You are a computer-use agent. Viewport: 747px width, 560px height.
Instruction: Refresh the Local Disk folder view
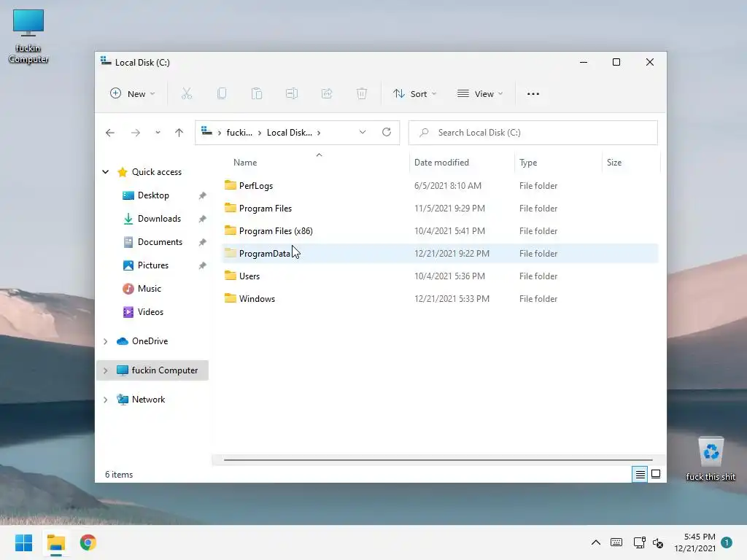pyautogui.click(x=387, y=132)
